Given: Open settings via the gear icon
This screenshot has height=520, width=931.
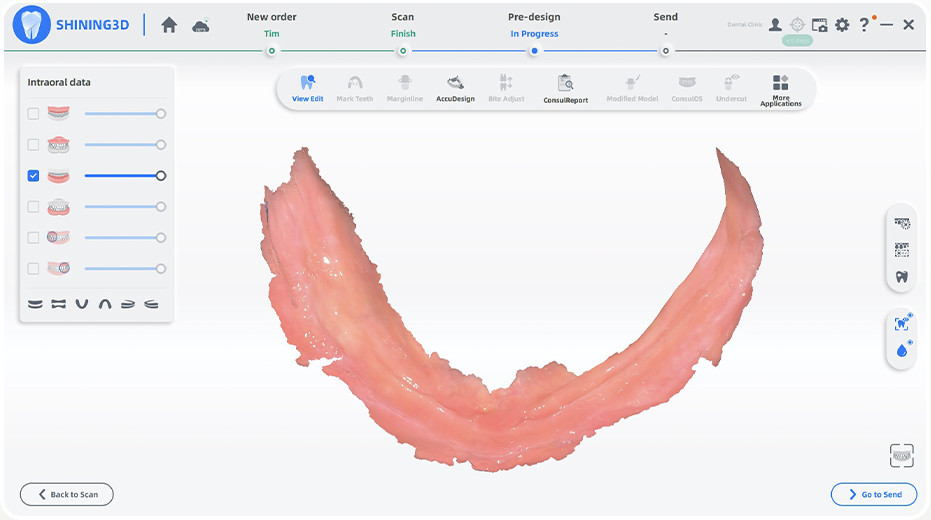Looking at the screenshot, I should [842, 25].
